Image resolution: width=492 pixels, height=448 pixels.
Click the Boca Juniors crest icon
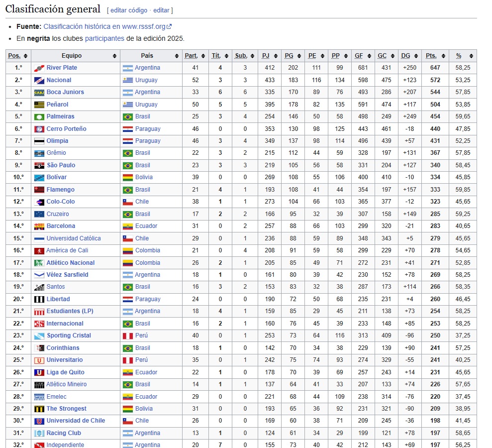(39, 92)
